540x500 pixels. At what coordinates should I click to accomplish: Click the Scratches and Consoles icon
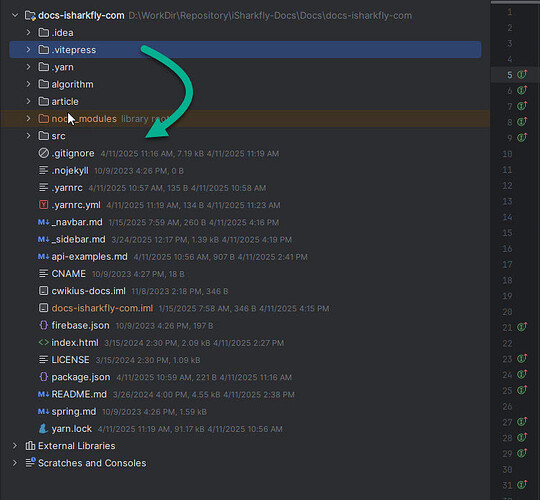[30, 462]
